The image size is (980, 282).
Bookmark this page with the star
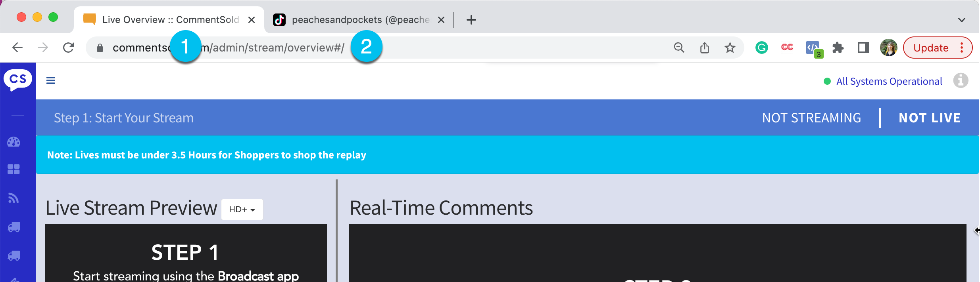(x=730, y=48)
